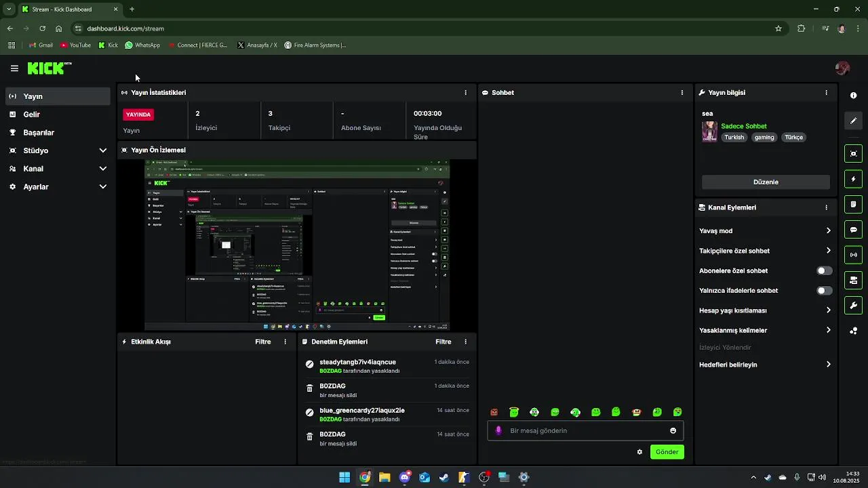
Task: Toggle the channel actions widget icon
Action: click(853, 280)
